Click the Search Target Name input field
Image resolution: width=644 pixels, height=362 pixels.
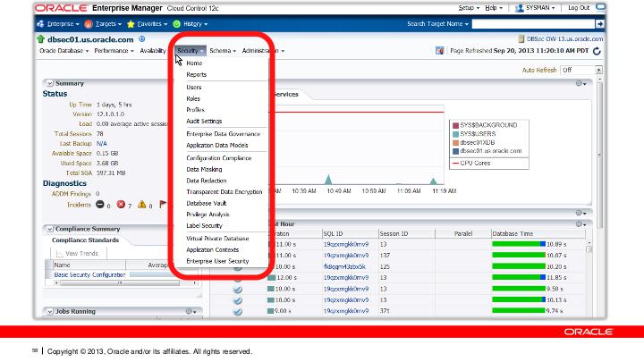pos(533,24)
